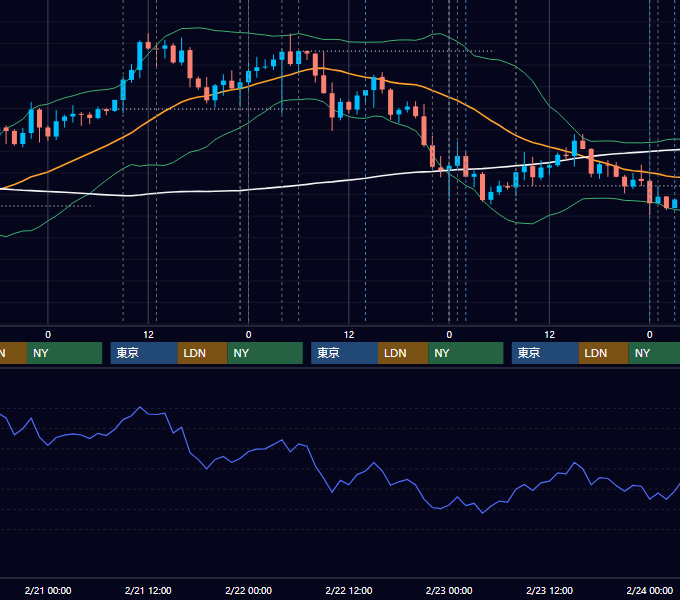Pick the LDN session block nearest 2/22 00:00
Image resolution: width=680 pixels, height=600 pixels.
point(203,353)
